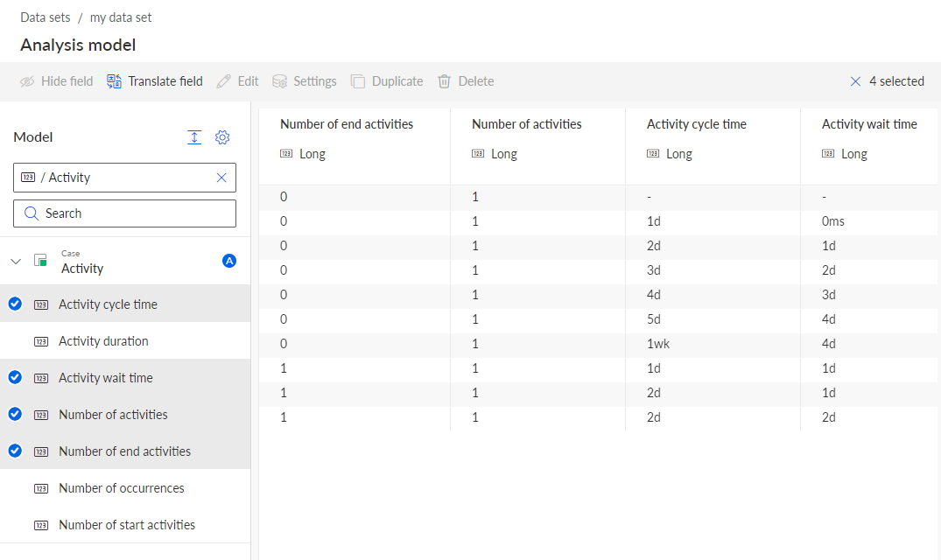941x560 pixels.
Task: Click the Delete button label
Action: (476, 81)
